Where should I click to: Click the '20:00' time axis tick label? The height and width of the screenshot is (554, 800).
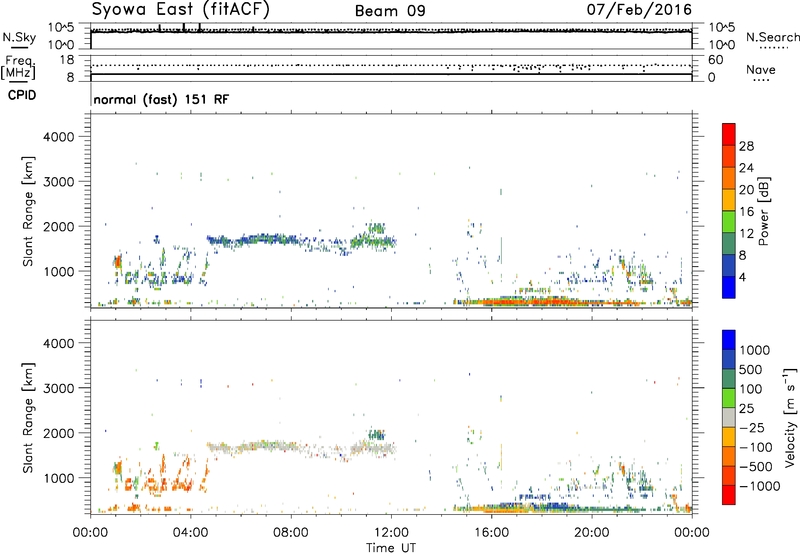click(x=592, y=533)
